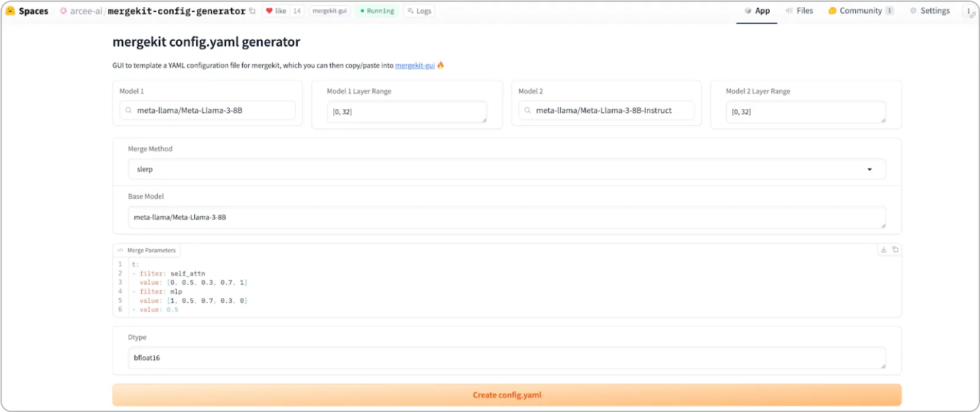This screenshot has height=412, width=980.
Task: Switch to the App tab
Action: (757, 11)
